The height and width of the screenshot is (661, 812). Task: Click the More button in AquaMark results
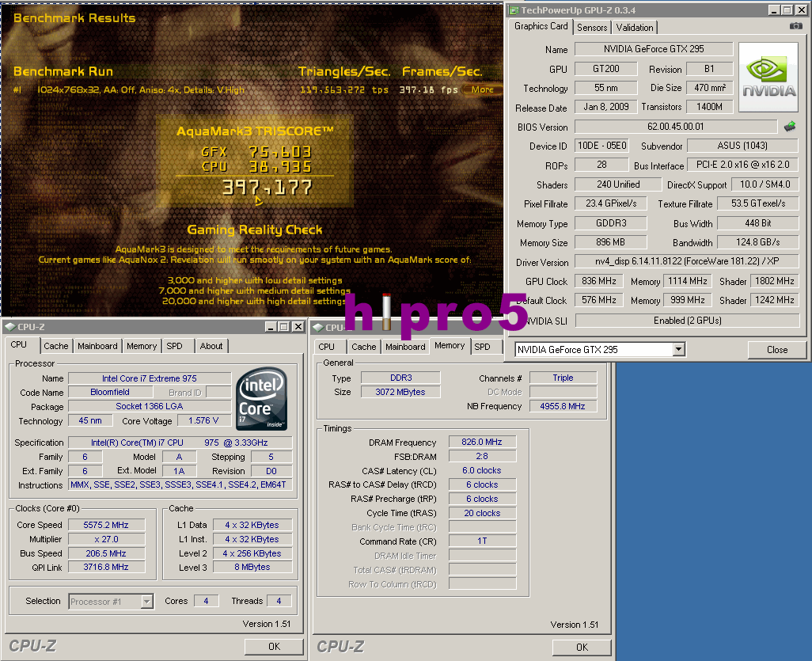click(x=482, y=89)
